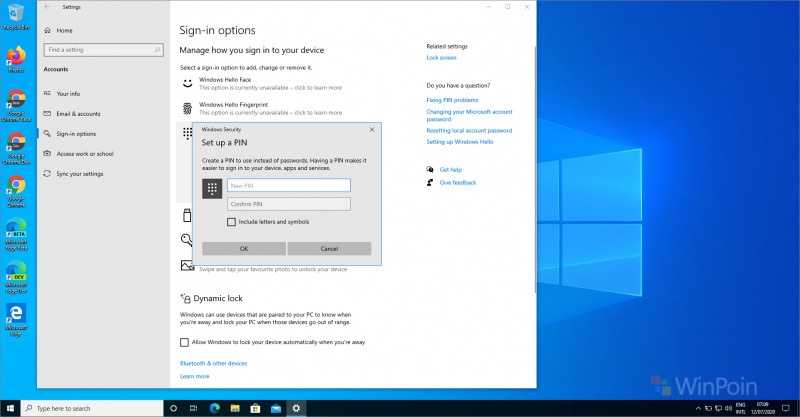Open Bluetooth & other devices link
800x417 pixels.
(213, 363)
